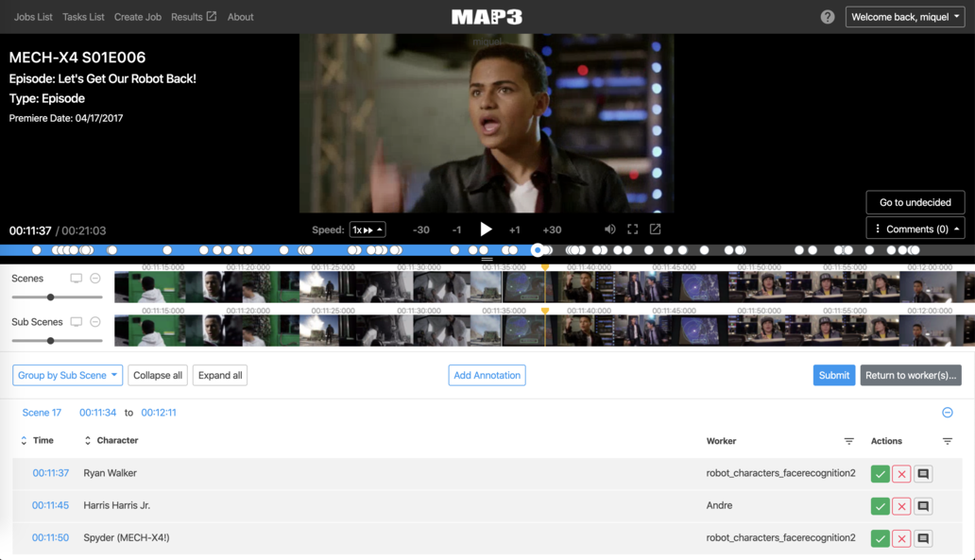Accept the Ryan Walker annotation

[x=880, y=474]
